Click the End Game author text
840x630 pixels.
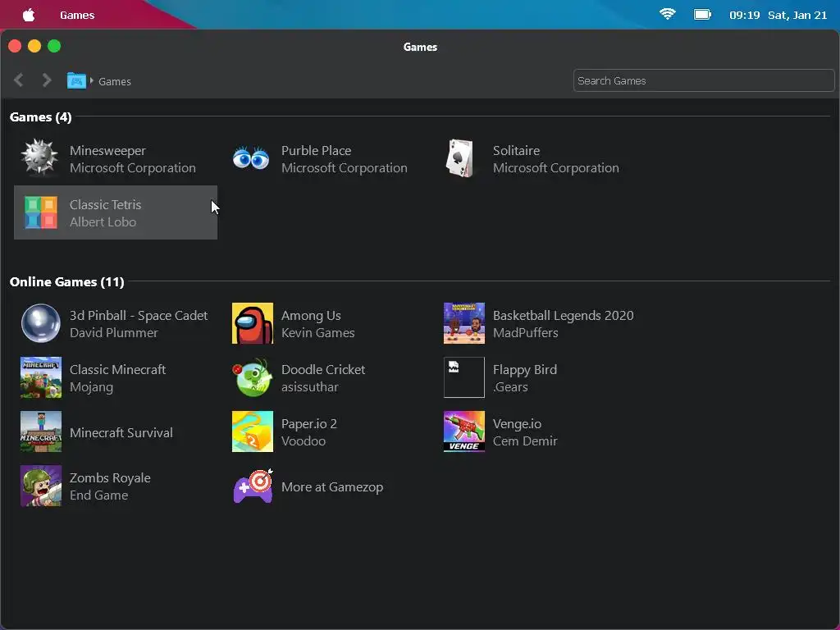(99, 495)
